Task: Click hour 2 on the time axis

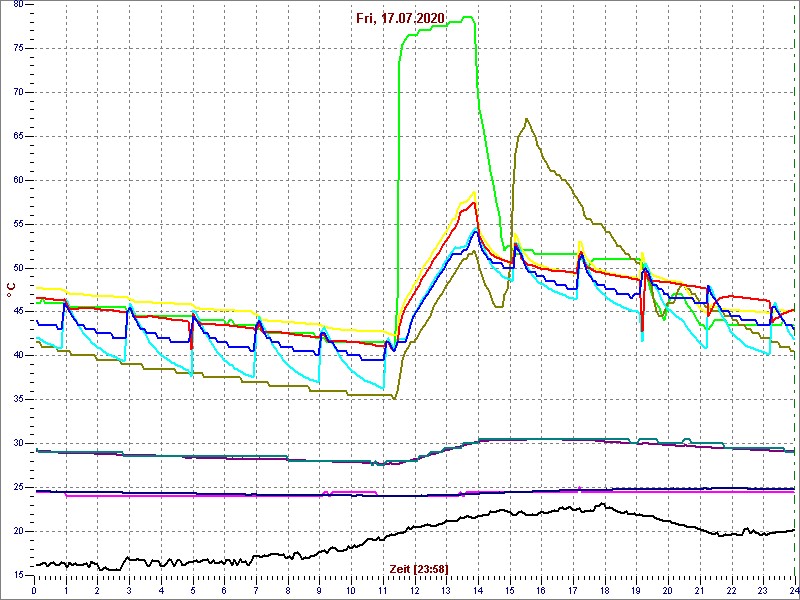Action: [97, 591]
